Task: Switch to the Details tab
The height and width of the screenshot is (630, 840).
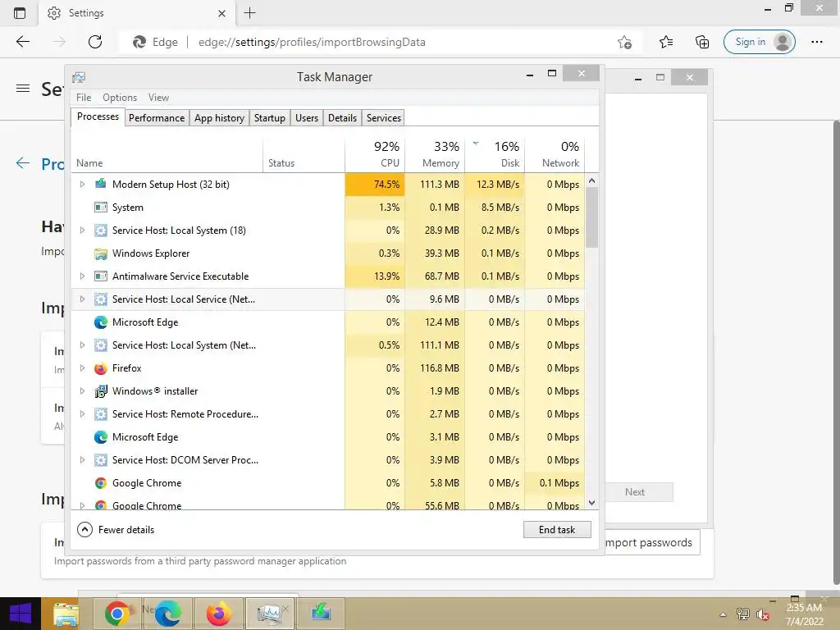Action: [x=342, y=118]
